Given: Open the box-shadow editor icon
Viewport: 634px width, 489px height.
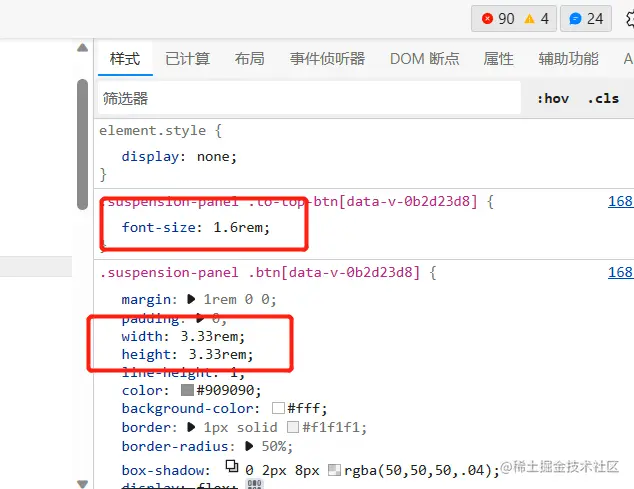Looking at the screenshot, I should [232, 466].
